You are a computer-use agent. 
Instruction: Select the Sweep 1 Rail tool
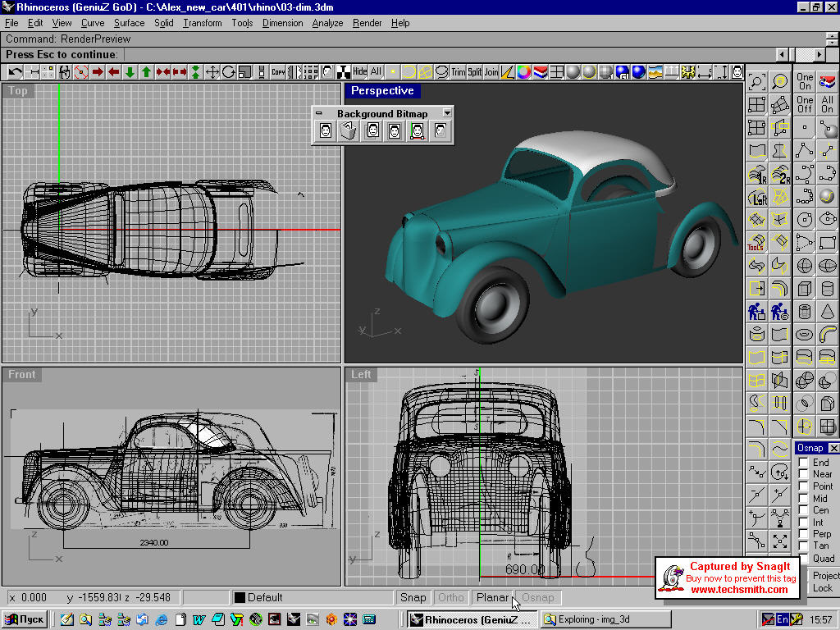point(757,174)
